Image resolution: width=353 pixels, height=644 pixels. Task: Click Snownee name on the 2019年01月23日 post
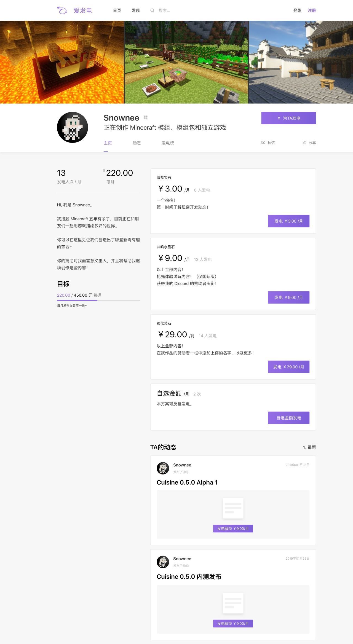coord(182,559)
